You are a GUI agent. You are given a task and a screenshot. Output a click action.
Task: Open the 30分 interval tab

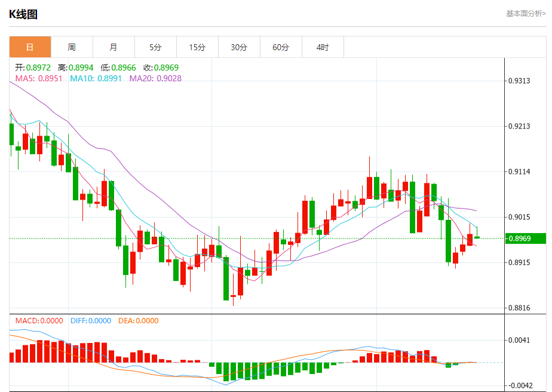239,47
